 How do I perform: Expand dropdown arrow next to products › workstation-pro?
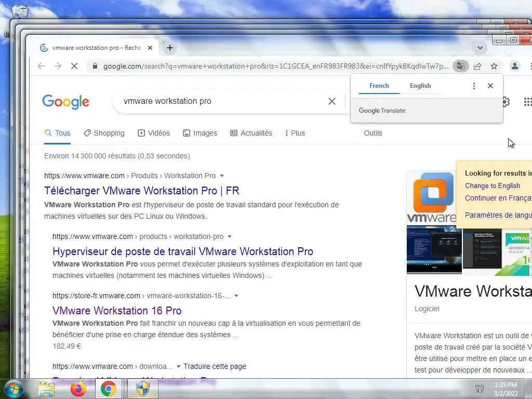pyautogui.click(x=230, y=236)
